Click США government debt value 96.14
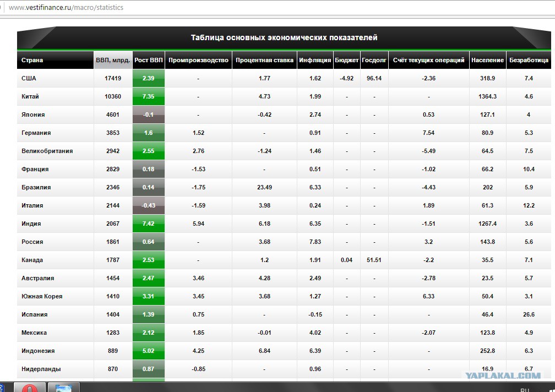555x392 pixels. tap(374, 78)
